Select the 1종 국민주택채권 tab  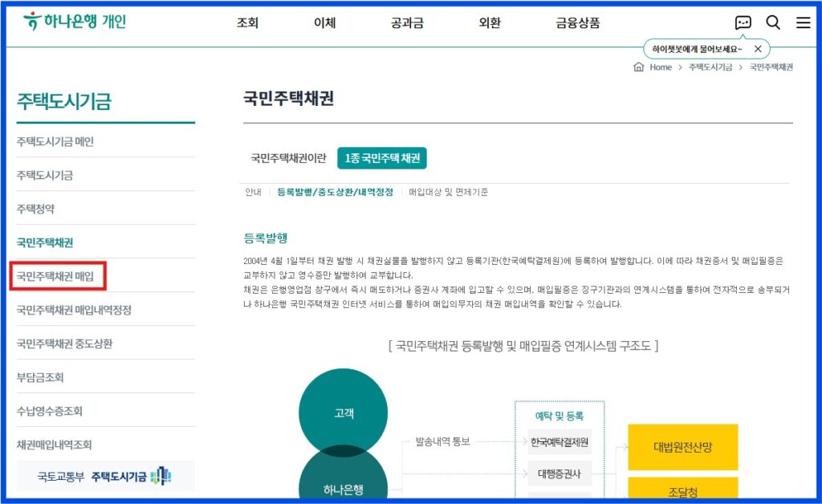coord(382,158)
